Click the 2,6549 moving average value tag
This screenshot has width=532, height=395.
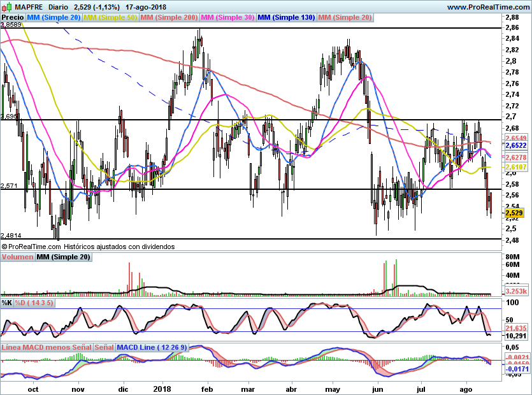click(x=515, y=138)
